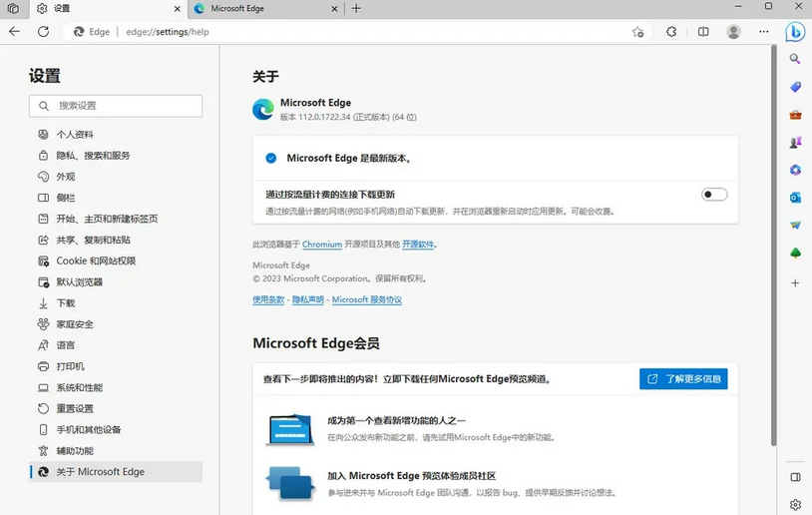Open Cookie 和网站权限 section
Image resolution: width=812 pixels, height=515 pixels.
tap(116, 260)
